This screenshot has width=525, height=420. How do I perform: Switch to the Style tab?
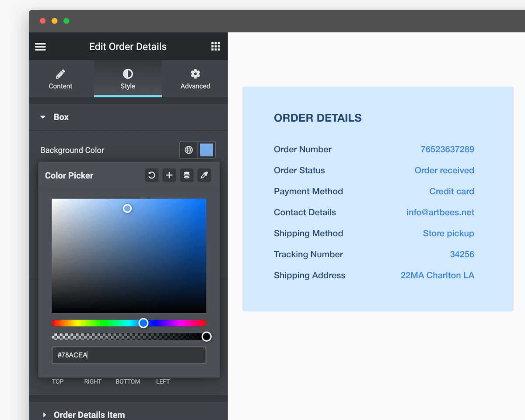point(128,79)
